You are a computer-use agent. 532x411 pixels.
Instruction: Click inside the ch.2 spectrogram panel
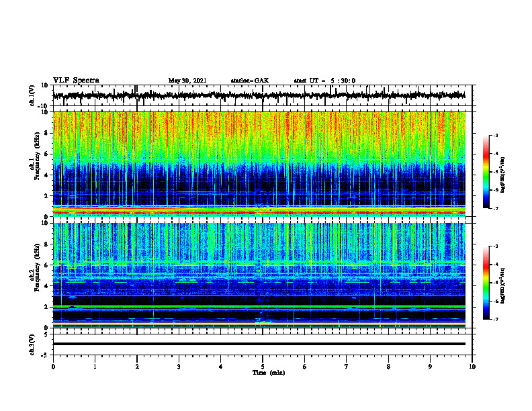coord(259,275)
